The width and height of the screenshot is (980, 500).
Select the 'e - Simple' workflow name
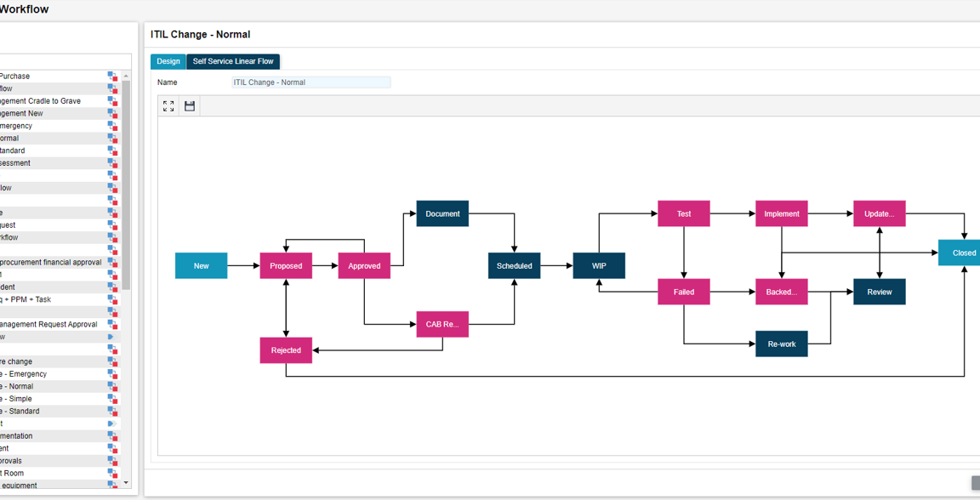(15, 399)
